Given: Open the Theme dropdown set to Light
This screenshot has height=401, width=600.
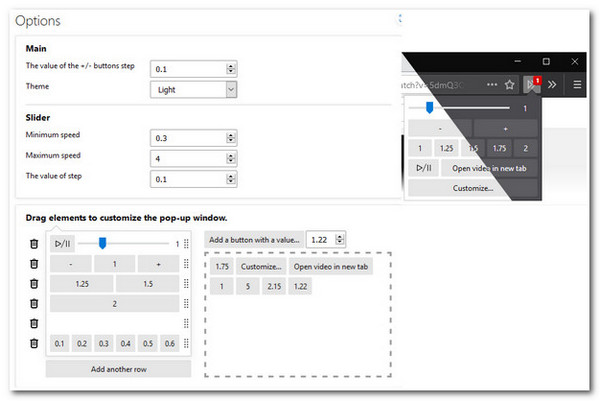Looking at the screenshot, I should click(194, 90).
